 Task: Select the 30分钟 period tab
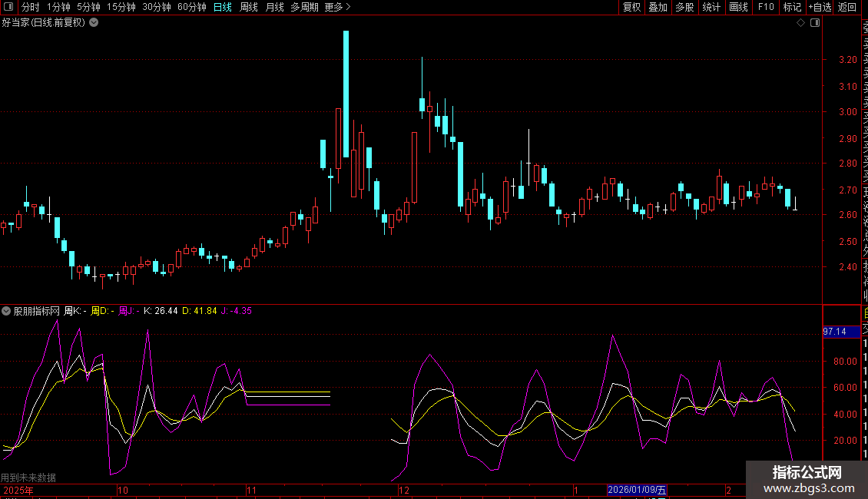click(157, 7)
